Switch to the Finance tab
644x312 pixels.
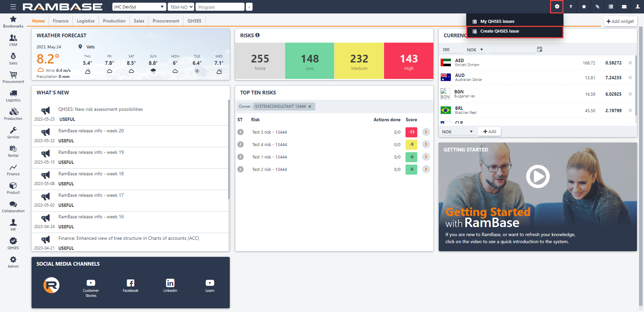click(60, 21)
